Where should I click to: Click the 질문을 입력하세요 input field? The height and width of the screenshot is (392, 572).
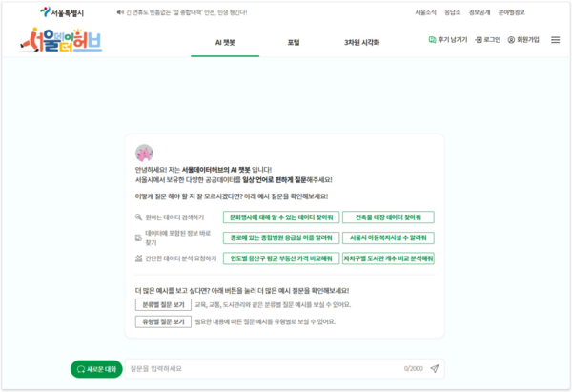coord(257,368)
